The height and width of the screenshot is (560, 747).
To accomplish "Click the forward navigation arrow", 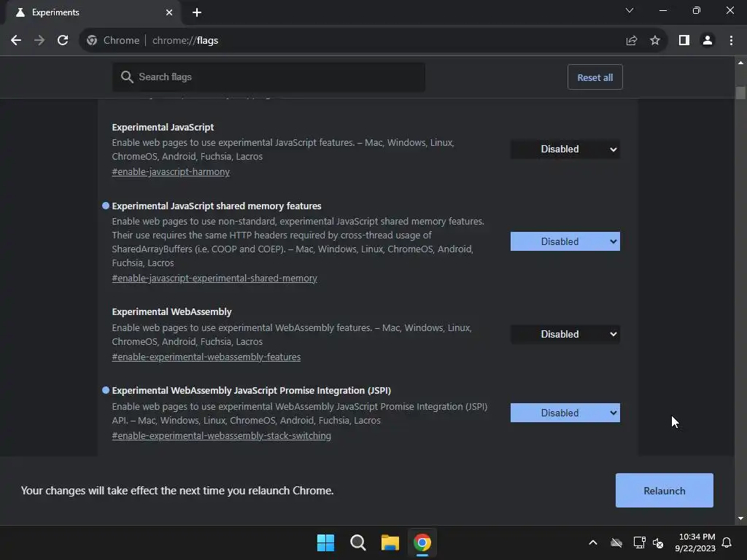I will (x=39, y=41).
